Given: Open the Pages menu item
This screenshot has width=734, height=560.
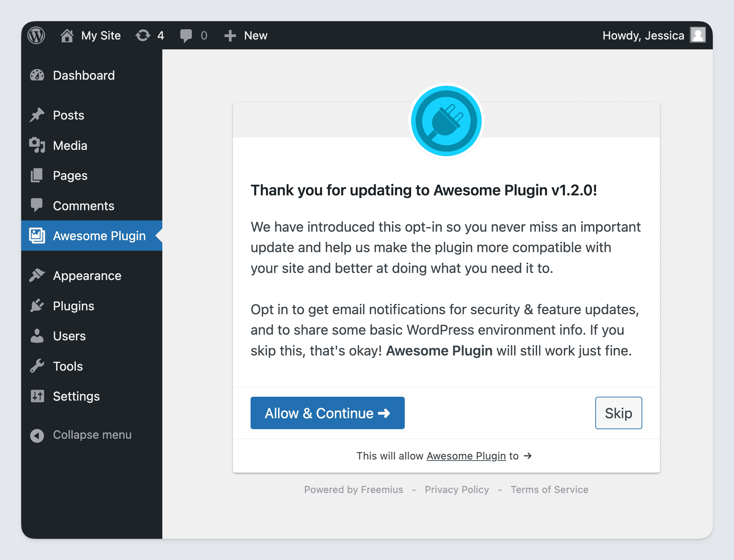Looking at the screenshot, I should (70, 176).
